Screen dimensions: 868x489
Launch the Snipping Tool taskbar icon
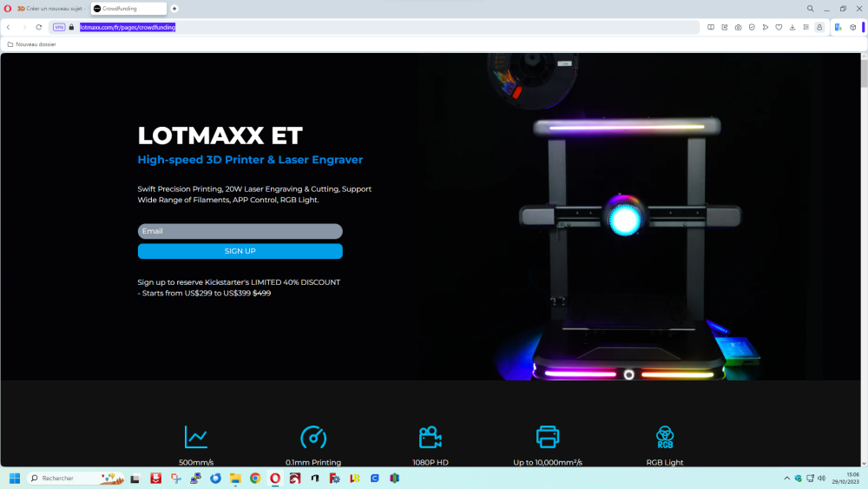pos(176,478)
